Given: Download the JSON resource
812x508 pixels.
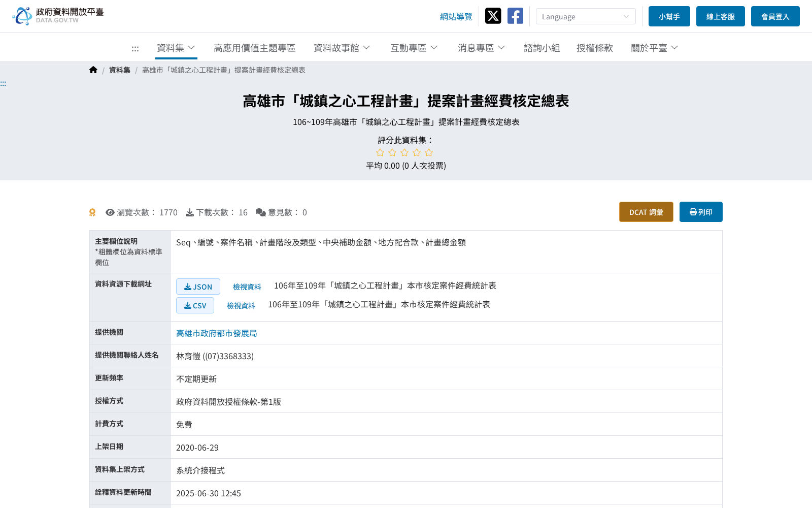Looking at the screenshot, I should 198,287.
